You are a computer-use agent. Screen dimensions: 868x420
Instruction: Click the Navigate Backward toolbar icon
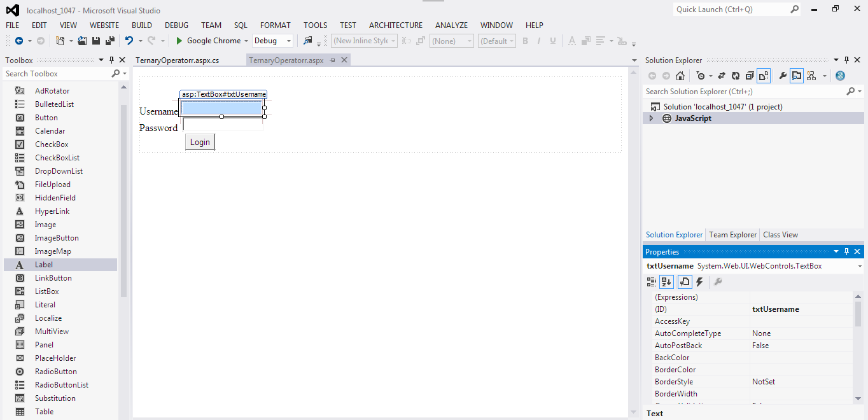[x=18, y=41]
